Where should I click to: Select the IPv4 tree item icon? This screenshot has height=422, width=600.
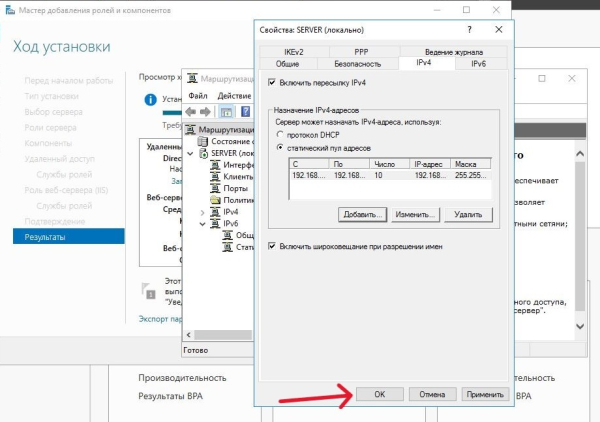click(215, 212)
